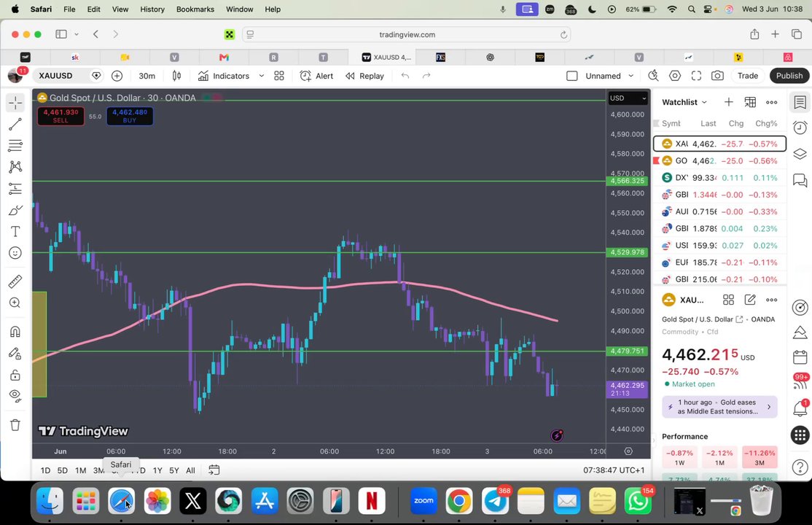This screenshot has height=525, width=812.
Task: Open the Trade panel
Action: pyautogui.click(x=748, y=76)
